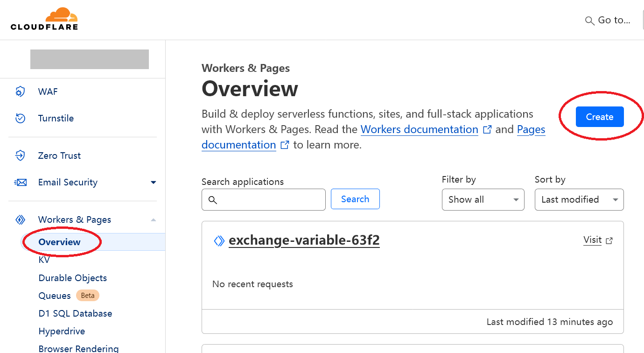Click the Beta badge next to Queues
The width and height of the screenshot is (644, 353).
pos(88,296)
